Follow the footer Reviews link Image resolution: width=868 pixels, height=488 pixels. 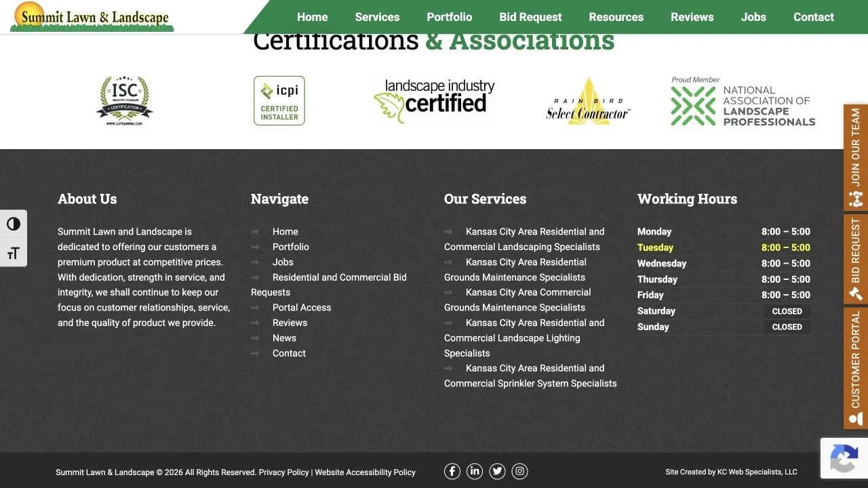point(290,323)
